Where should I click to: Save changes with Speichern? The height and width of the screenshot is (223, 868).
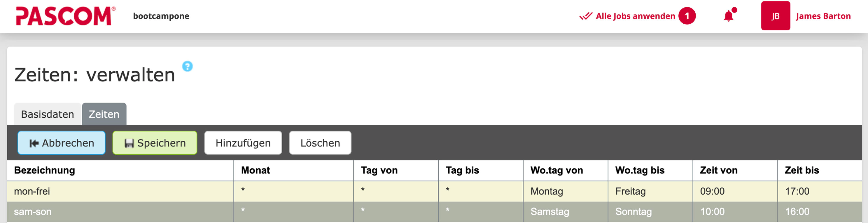[x=155, y=143]
